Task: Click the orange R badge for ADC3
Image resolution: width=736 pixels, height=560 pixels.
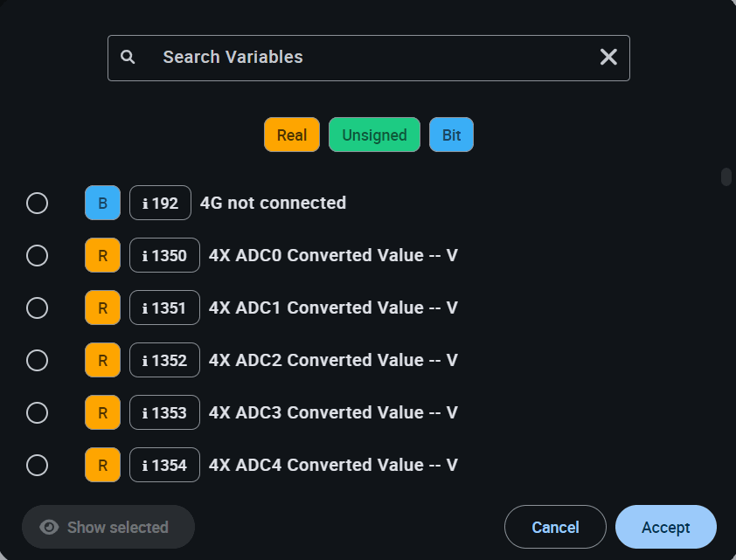Action: pos(103,412)
